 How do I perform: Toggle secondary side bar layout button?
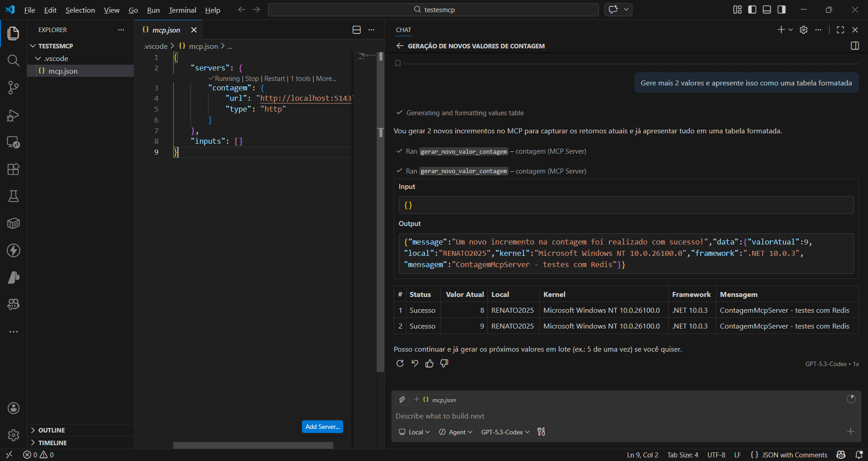tap(782, 9)
